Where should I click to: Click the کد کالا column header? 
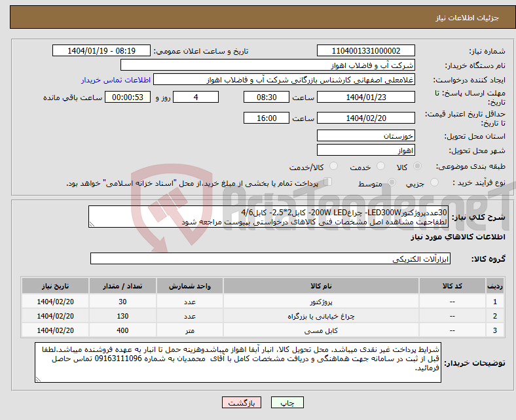point(452,286)
